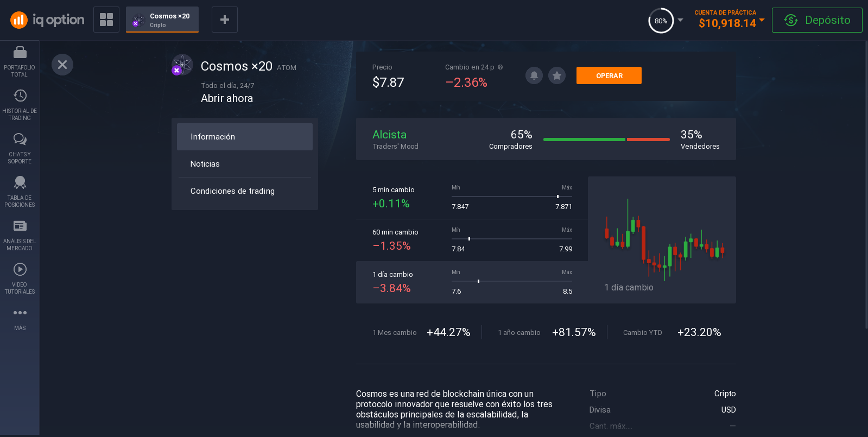The width and height of the screenshot is (868, 437).
Task: Click the orange OPERAR button
Action: tap(609, 75)
